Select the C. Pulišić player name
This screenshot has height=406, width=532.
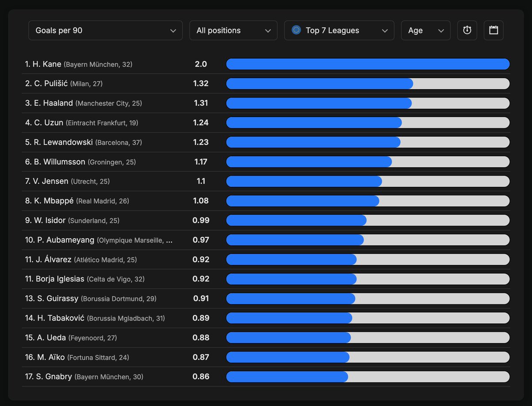(51, 84)
